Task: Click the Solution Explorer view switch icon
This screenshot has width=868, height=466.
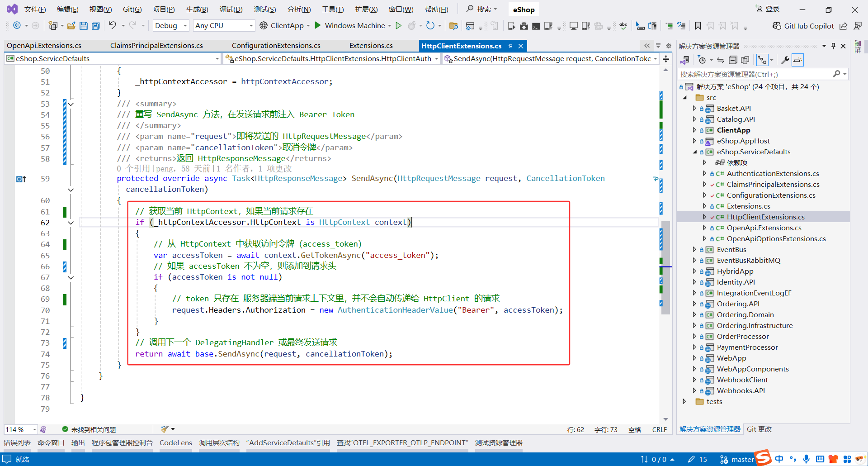Action: tap(685, 60)
